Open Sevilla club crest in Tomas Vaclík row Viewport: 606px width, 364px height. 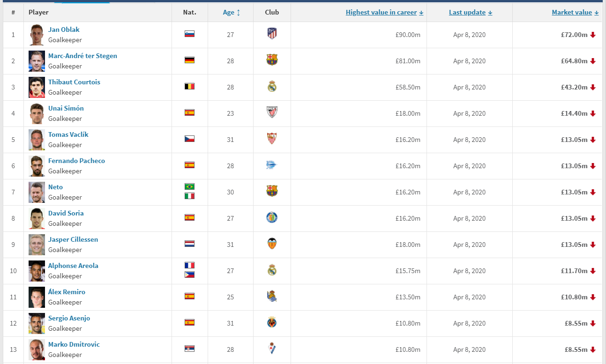pos(272,139)
